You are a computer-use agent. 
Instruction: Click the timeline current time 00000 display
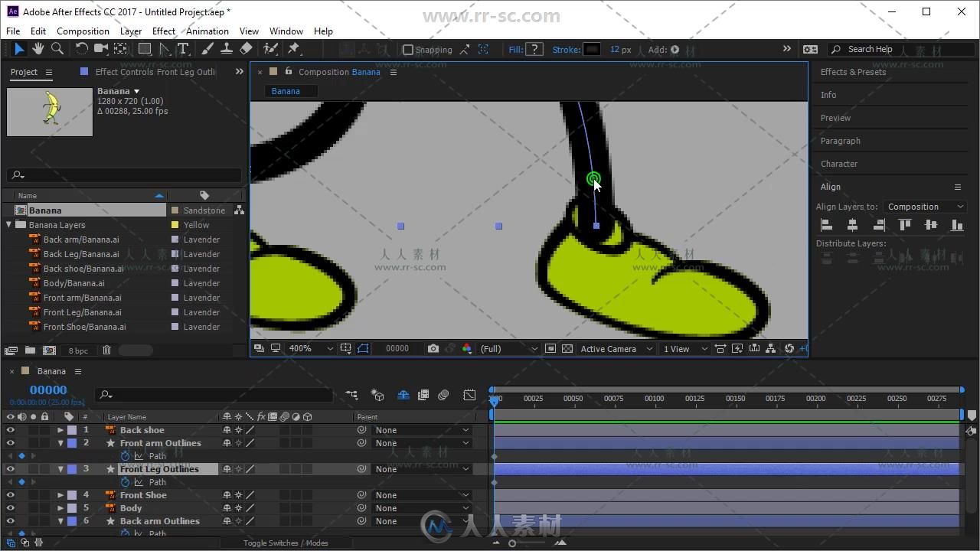48,390
